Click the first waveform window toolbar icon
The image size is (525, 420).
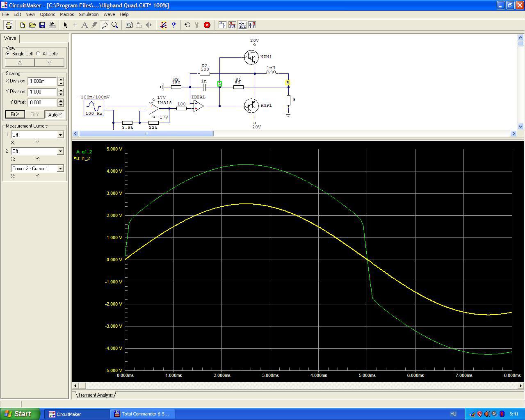pyautogui.click(x=222, y=25)
